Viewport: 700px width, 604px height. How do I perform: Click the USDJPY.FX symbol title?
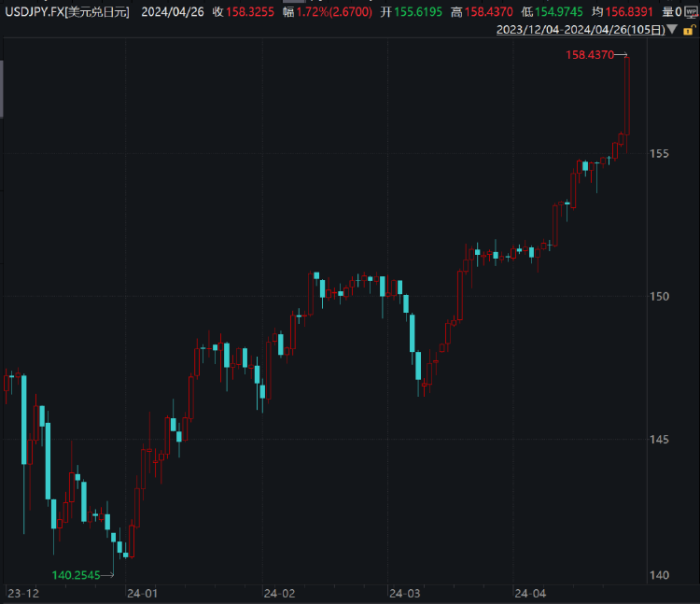pos(67,12)
